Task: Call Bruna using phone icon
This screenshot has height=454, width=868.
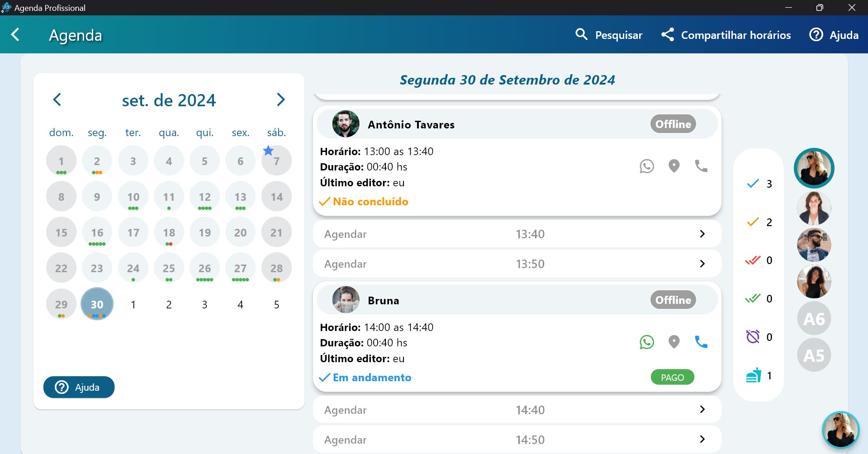Action: click(701, 342)
